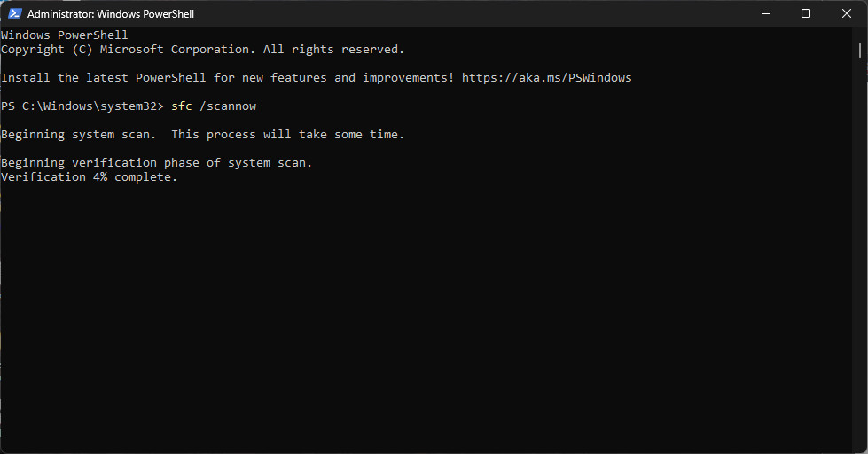Click the 'Beginning verification phase' line
The width and height of the screenshot is (868, 454).
(156, 163)
